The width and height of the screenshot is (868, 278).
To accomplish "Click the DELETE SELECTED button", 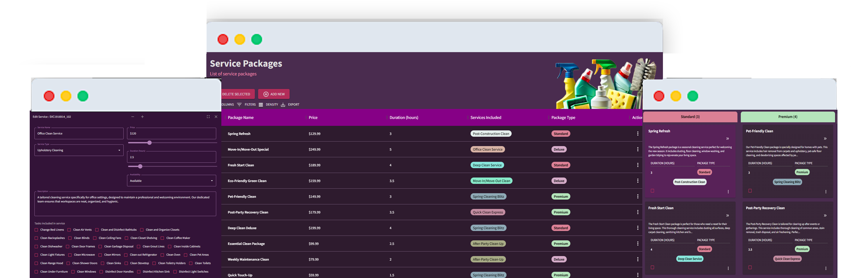I will coord(236,94).
